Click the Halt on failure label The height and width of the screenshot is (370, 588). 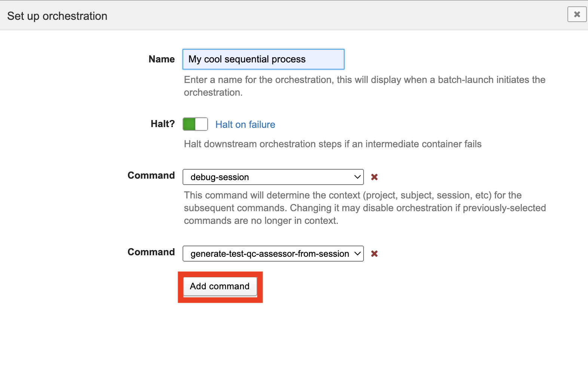(245, 124)
